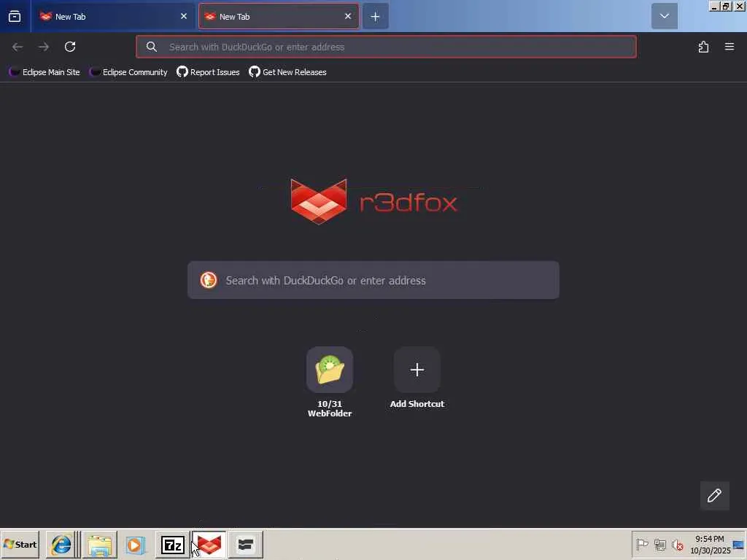
Task: Open the Report Issues bookmark
Action: [208, 72]
